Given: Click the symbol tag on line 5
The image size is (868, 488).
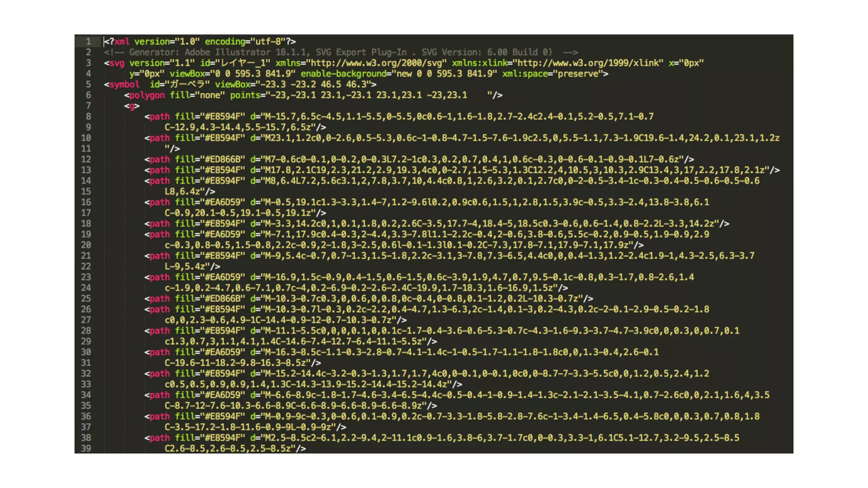Looking at the screenshot, I should [124, 84].
